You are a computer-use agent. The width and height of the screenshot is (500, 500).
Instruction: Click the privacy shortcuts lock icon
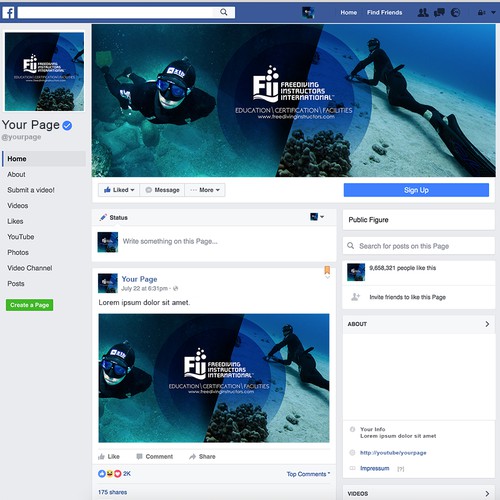(481, 13)
